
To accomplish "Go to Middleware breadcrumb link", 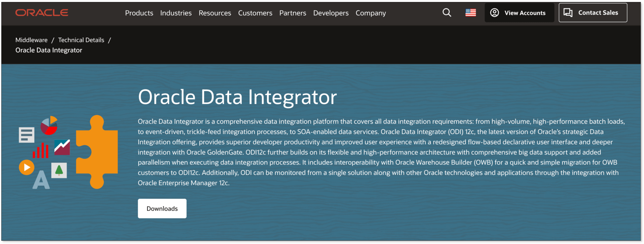I will pyautogui.click(x=32, y=40).
